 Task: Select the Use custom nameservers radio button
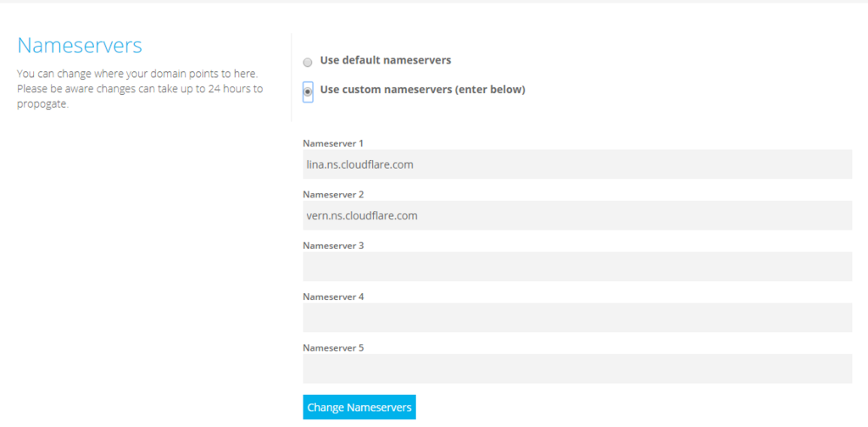[308, 91]
